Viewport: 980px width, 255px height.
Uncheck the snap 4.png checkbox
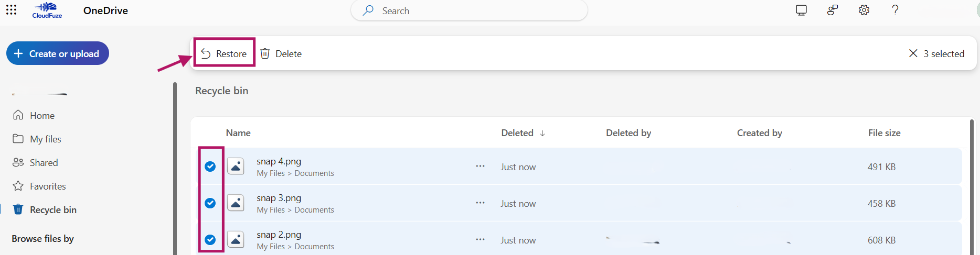pos(210,167)
